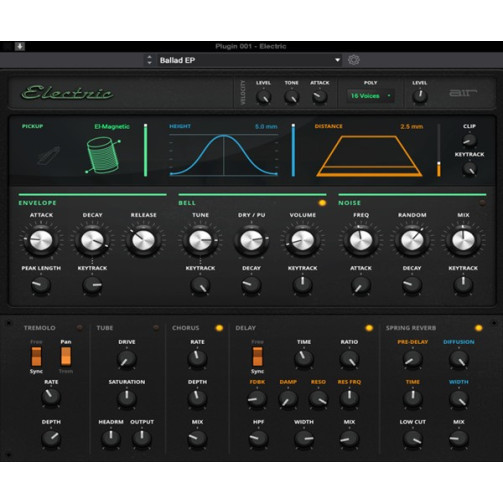Click the Envelope Attack knob

(41, 240)
